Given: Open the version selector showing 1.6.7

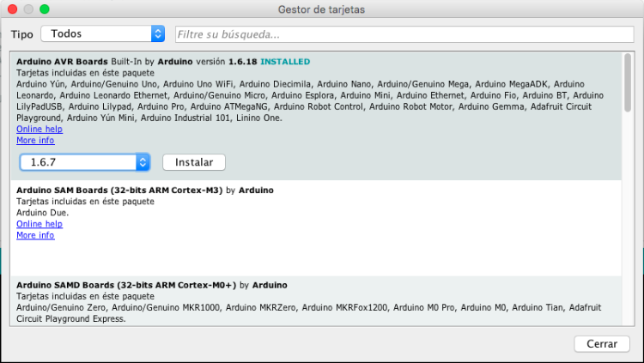Looking at the screenshot, I should (85, 162).
